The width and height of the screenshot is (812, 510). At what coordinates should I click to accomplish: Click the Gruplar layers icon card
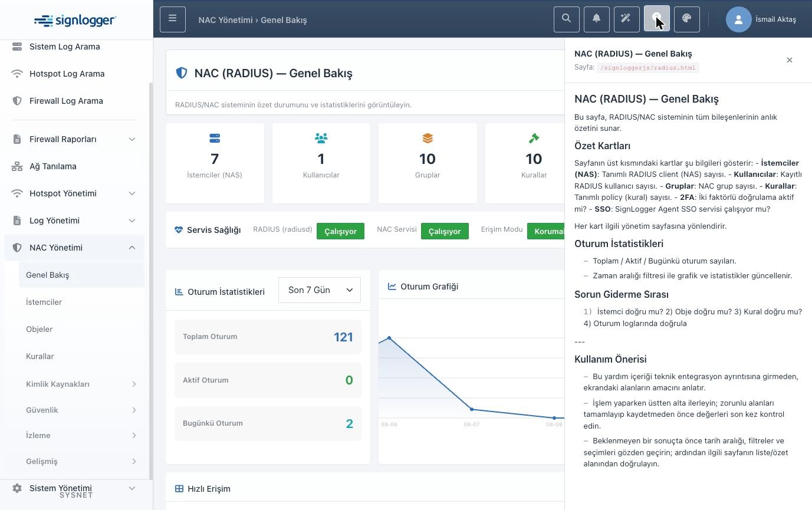428,163
